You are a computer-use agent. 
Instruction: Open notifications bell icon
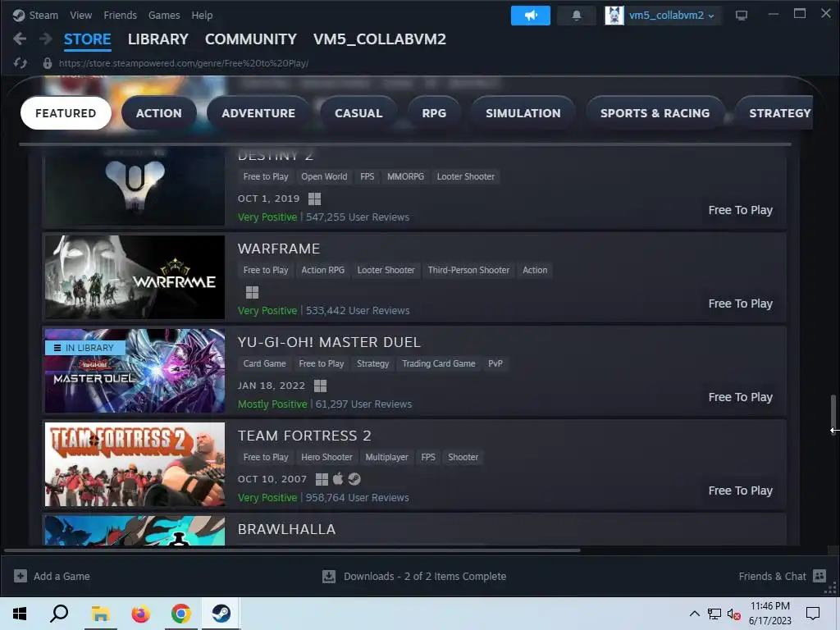(577, 16)
